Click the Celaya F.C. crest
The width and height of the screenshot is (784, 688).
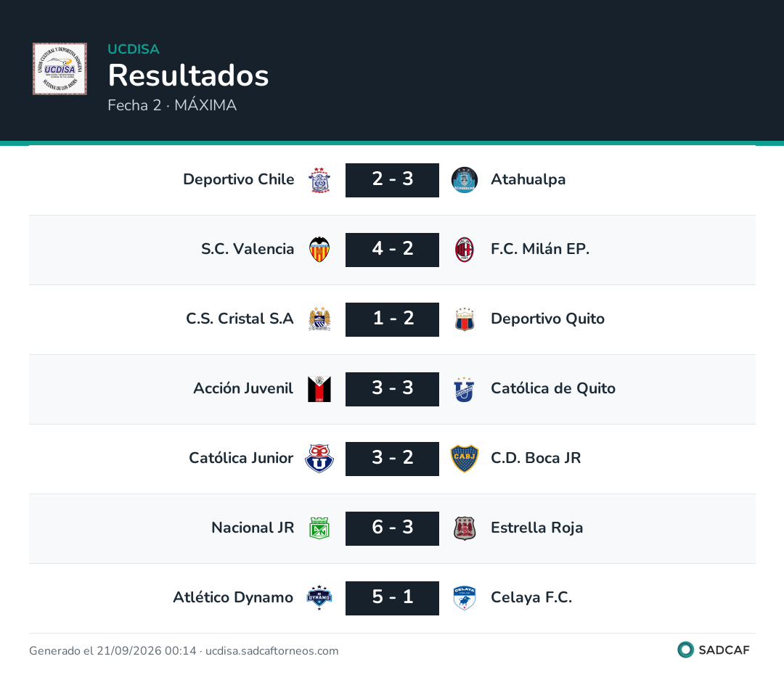click(464, 597)
